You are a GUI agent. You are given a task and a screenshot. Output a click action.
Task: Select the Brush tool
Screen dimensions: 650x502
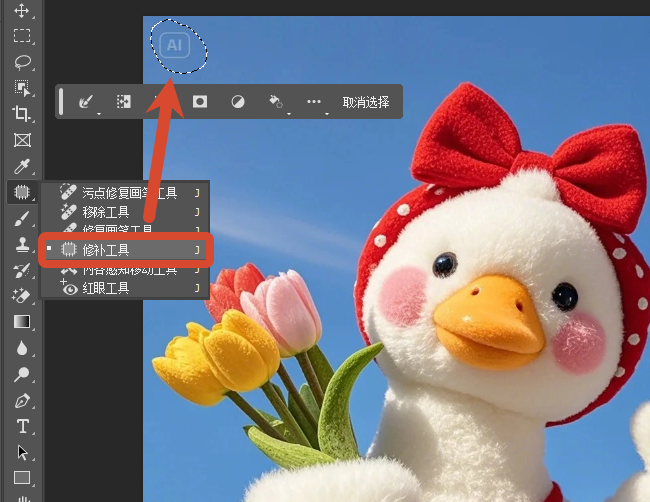[x=22, y=218]
